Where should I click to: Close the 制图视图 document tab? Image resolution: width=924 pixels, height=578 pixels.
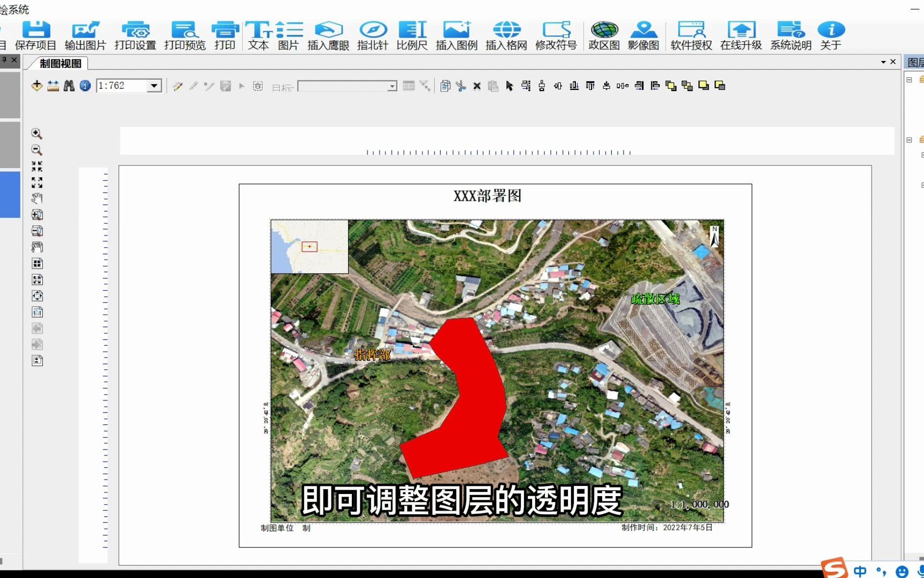point(893,62)
